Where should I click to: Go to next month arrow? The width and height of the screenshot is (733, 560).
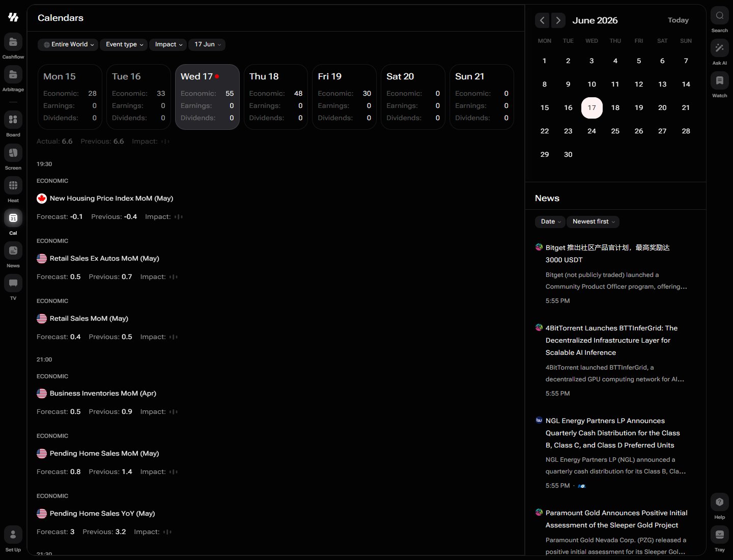[558, 20]
